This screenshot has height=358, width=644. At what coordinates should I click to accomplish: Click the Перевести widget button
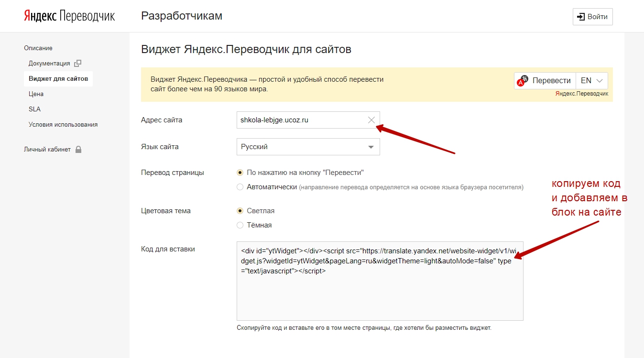point(545,81)
